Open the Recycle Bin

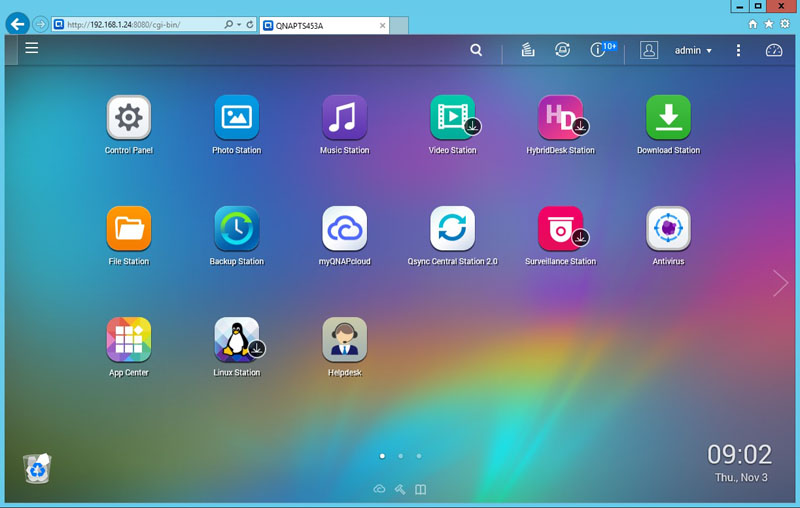(37, 468)
